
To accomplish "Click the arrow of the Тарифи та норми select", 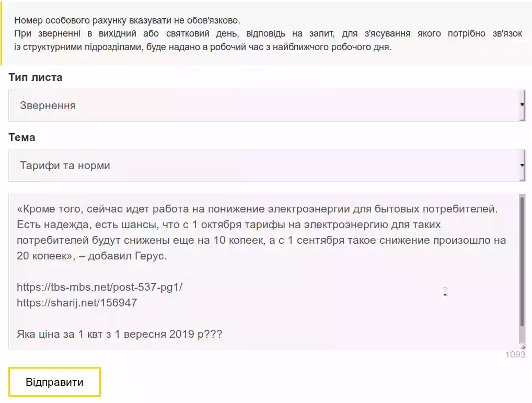I will coord(522,165).
